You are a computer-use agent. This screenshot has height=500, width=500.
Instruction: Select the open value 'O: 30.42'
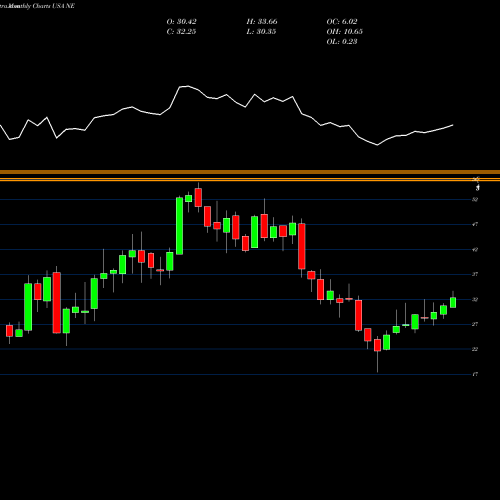click(182, 22)
